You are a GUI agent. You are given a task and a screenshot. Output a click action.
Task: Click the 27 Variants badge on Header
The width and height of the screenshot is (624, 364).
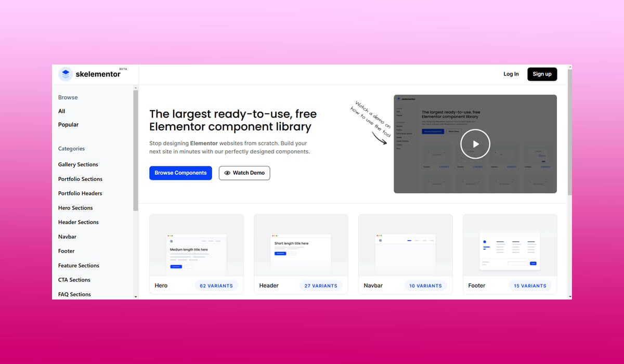(321, 285)
